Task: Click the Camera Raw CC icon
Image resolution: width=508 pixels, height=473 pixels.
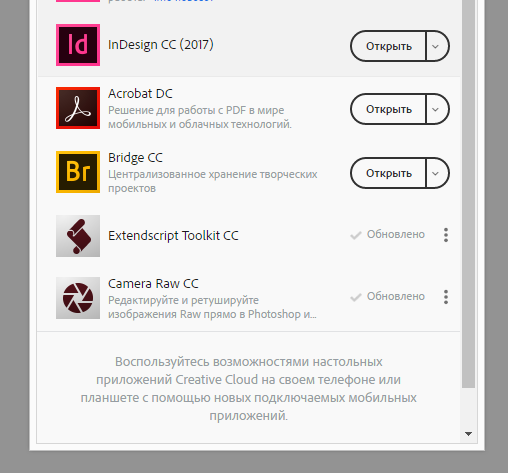Action: pos(78,298)
